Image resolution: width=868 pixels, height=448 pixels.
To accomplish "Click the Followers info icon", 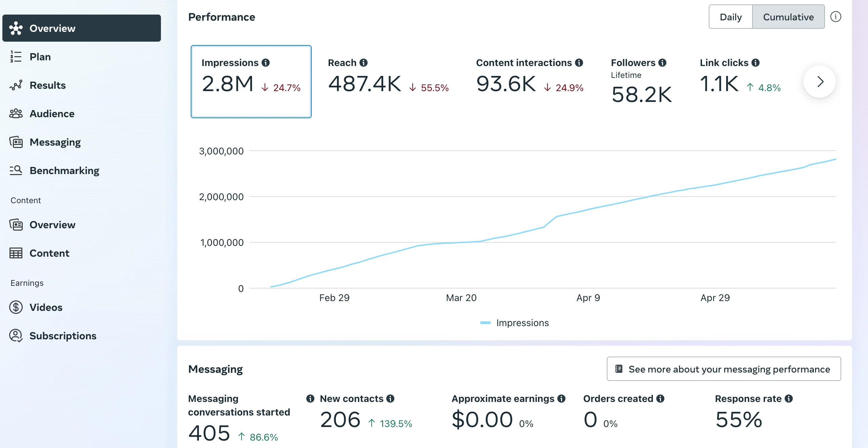I will 662,63.
